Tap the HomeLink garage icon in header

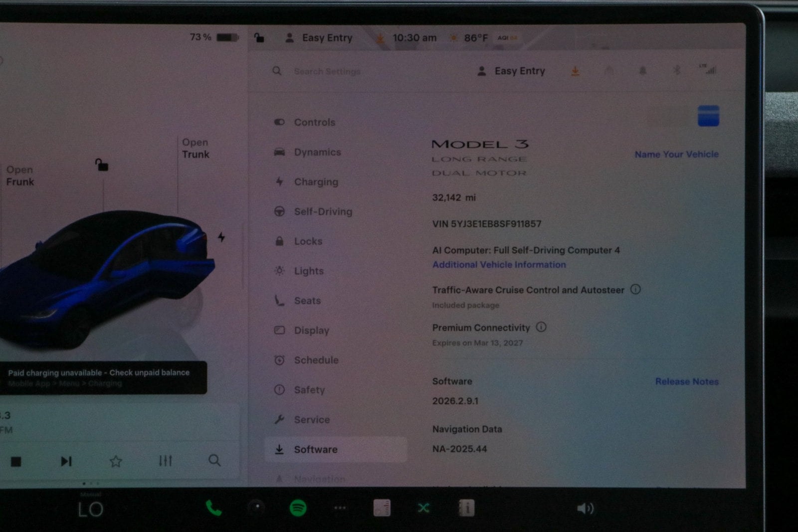click(609, 71)
